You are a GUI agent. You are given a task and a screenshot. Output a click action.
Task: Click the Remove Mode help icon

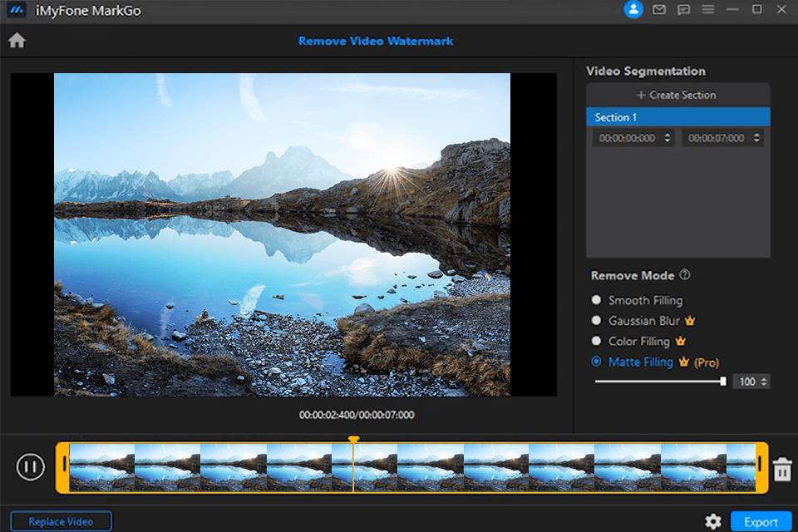pos(685,275)
